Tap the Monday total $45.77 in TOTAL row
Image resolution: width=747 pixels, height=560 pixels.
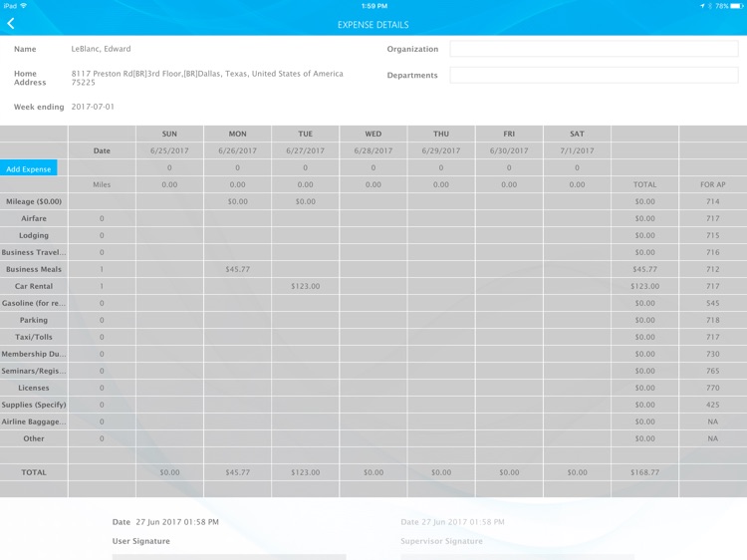237,472
